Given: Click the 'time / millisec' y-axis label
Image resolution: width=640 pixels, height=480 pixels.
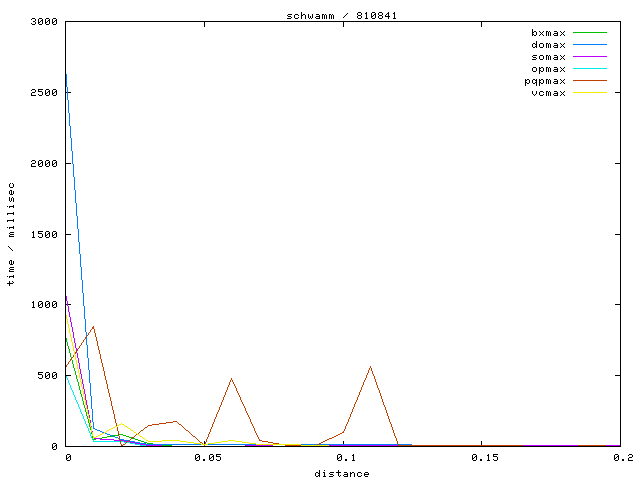Looking at the screenshot, I should pyautogui.click(x=11, y=233).
